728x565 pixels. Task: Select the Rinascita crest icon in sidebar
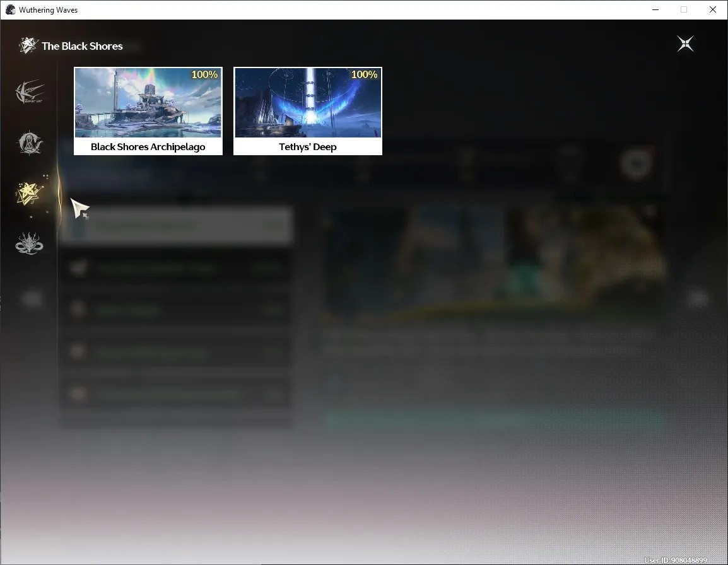coord(30,143)
